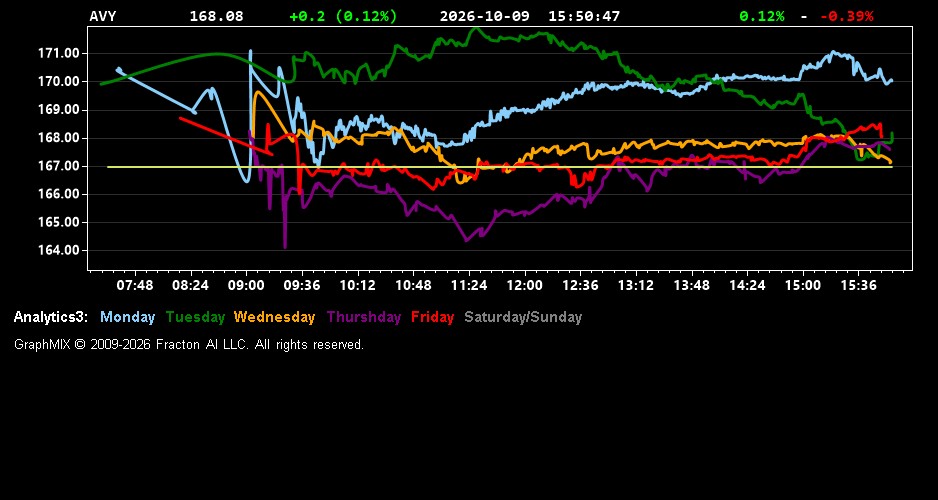938x500 pixels.
Task: Click the light blue Monday spike at 09:00
Action: click(x=250, y=52)
